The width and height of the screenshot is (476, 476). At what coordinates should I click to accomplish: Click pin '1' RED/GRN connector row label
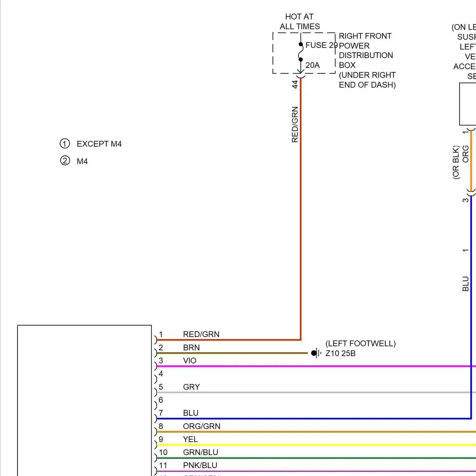161,334
